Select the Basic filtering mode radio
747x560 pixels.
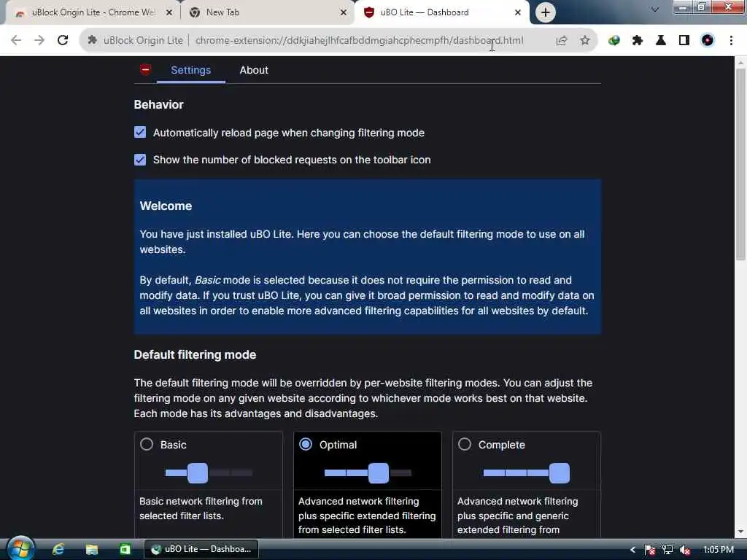(147, 444)
